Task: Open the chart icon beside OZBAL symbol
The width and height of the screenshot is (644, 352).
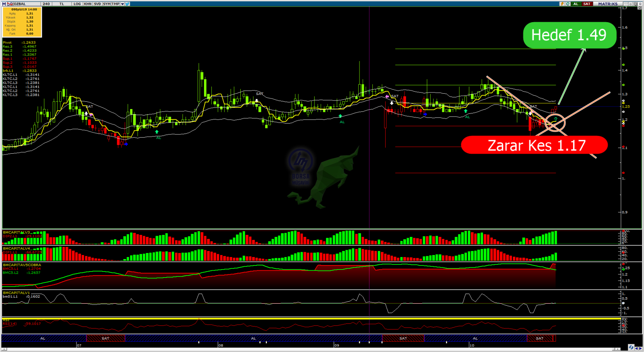Action: 10,4
